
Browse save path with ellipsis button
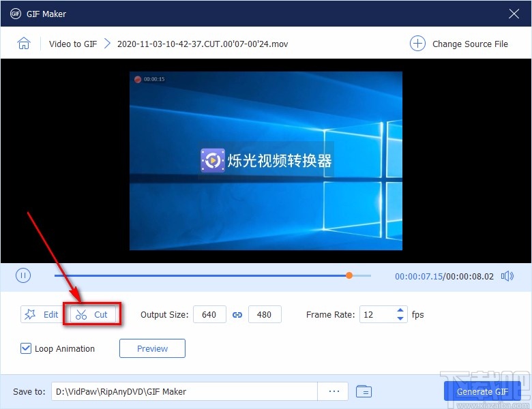(334, 391)
